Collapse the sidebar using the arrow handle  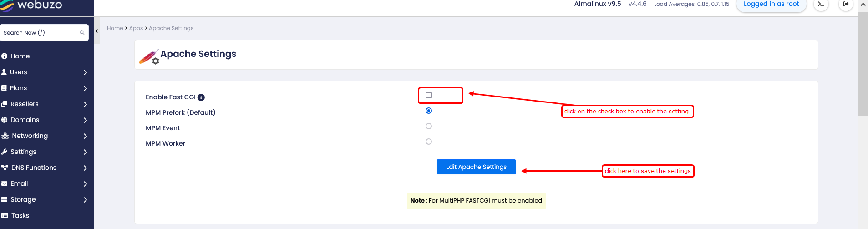pos(97,31)
